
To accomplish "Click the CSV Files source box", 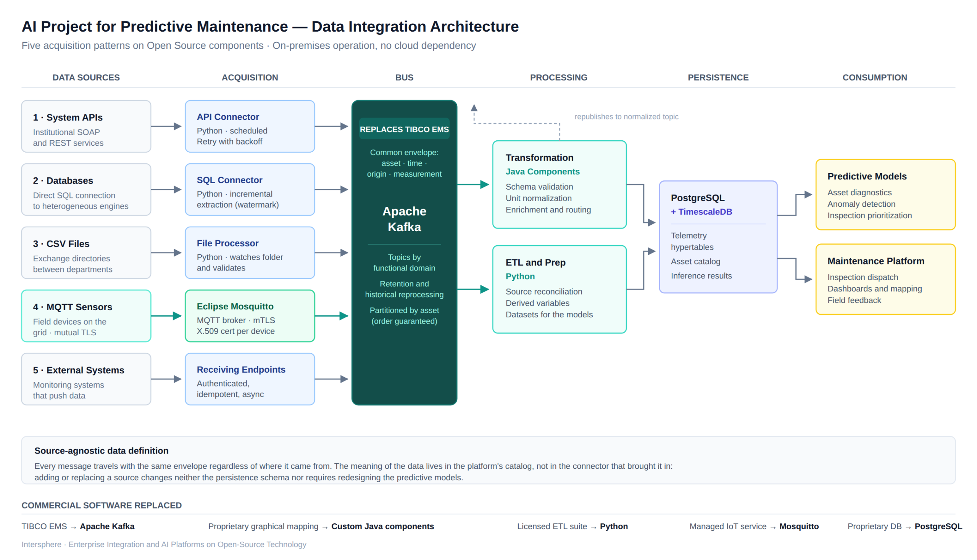I will pos(86,253).
